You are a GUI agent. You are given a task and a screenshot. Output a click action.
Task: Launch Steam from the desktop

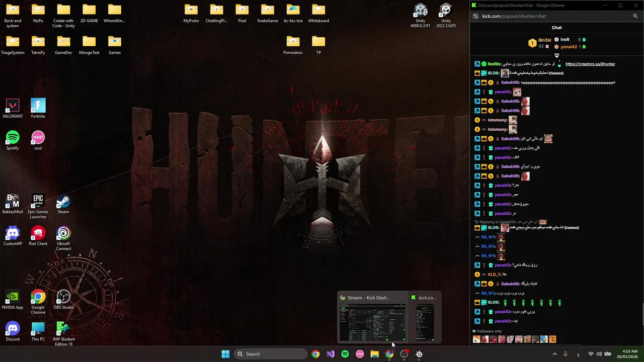pyautogui.click(x=63, y=204)
